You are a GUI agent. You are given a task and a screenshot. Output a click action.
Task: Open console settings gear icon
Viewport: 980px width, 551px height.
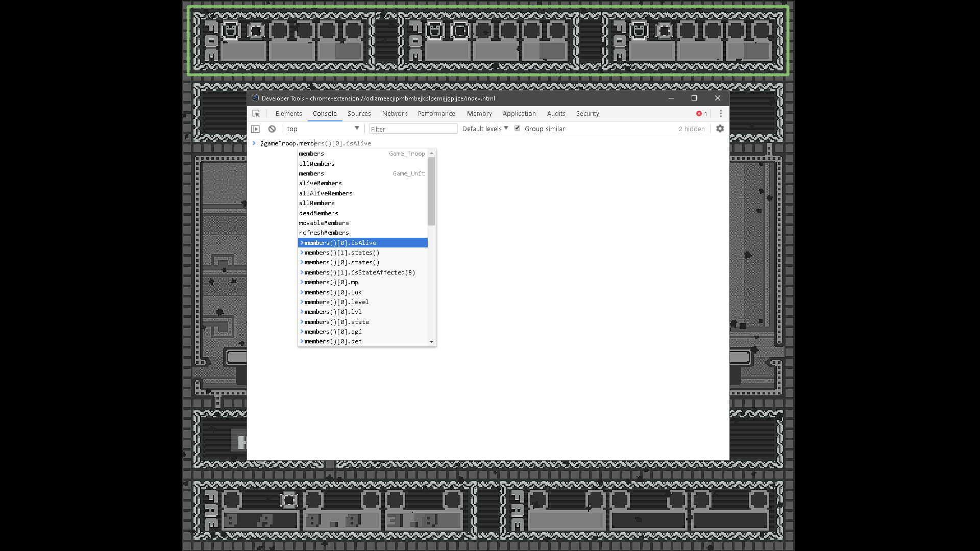tap(720, 129)
